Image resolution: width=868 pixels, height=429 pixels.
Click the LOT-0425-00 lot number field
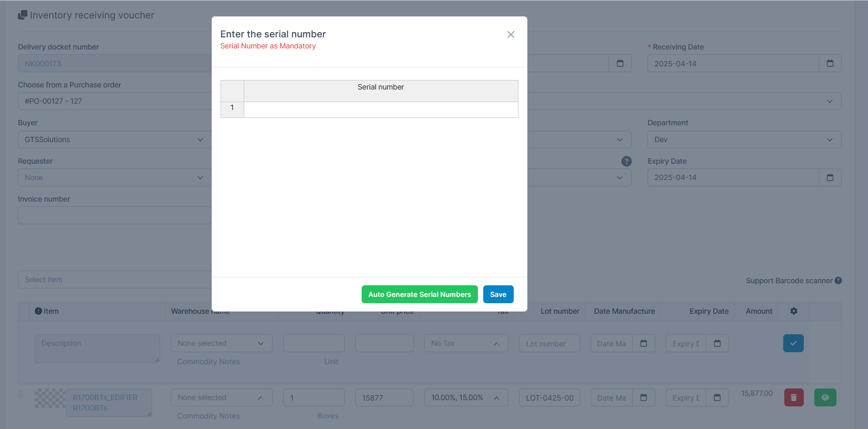(x=549, y=398)
